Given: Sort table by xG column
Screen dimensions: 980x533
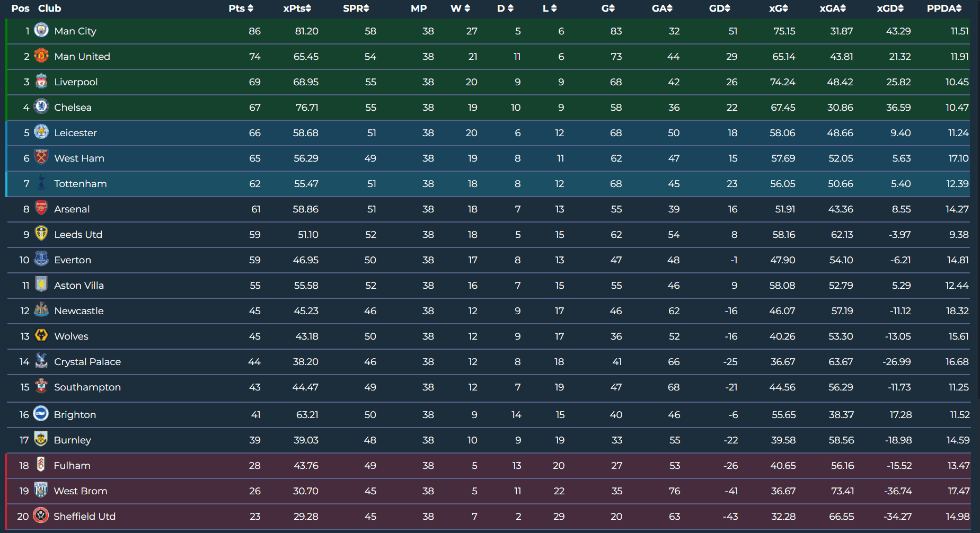Looking at the screenshot, I should (779, 8).
